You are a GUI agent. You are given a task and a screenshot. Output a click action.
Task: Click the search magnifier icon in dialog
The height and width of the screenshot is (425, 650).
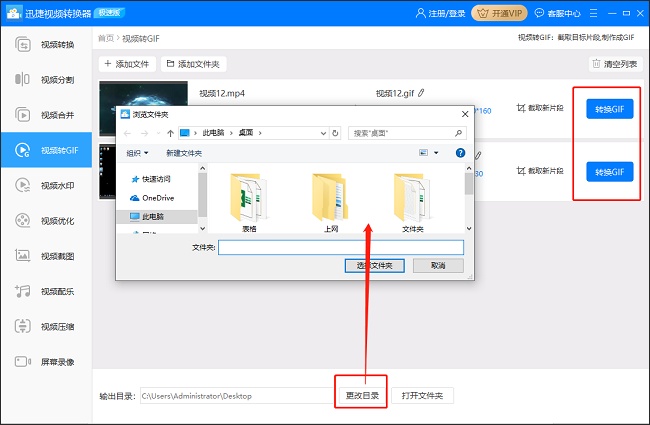pyautogui.click(x=458, y=133)
